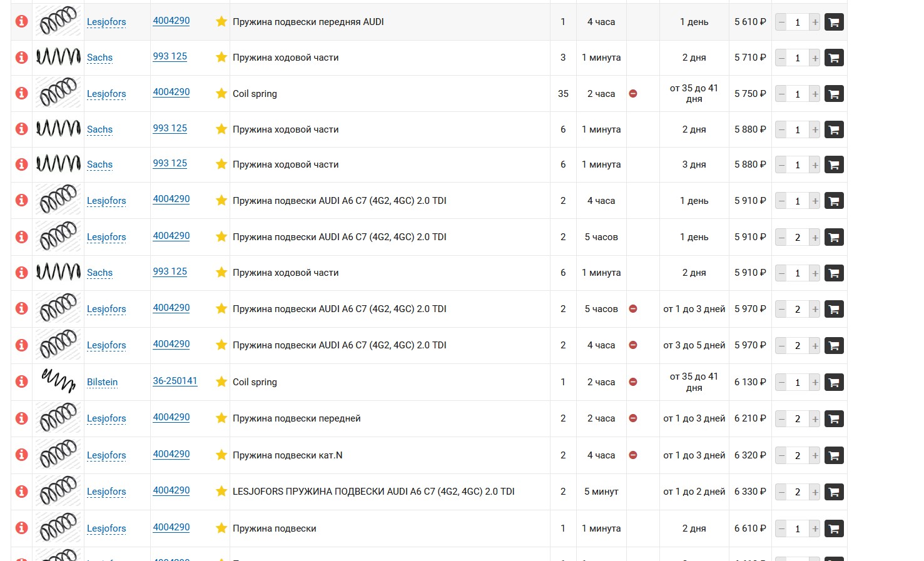Open Sachs brand link on the 5 910 ₽ row

(x=99, y=273)
